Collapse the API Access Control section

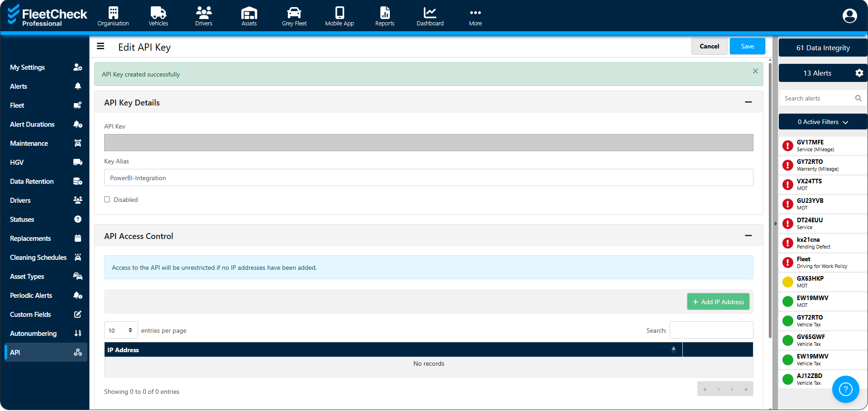click(748, 236)
